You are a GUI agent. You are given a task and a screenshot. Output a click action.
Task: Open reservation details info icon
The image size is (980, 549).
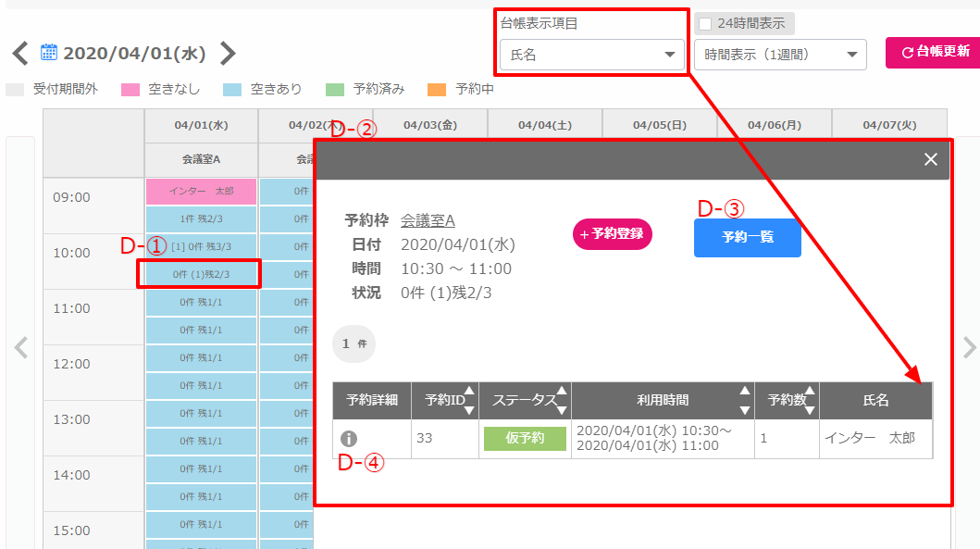coord(349,439)
